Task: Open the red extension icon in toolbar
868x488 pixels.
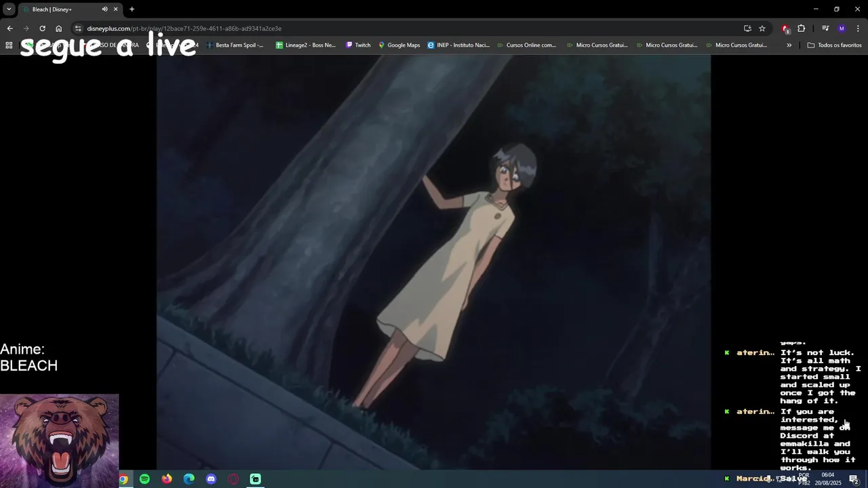Action: pos(785,28)
